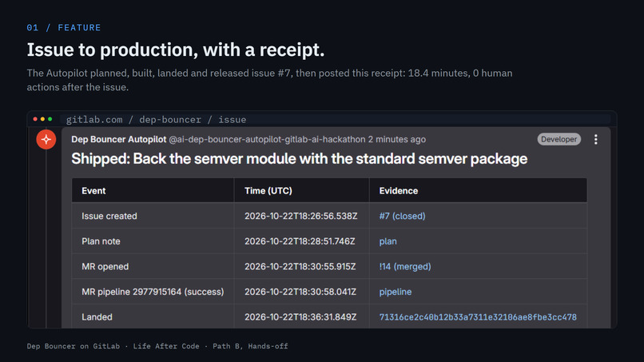Click the Dep Bouncer Autopilot avatar icon
The image size is (644, 362).
pyautogui.click(x=46, y=139)
